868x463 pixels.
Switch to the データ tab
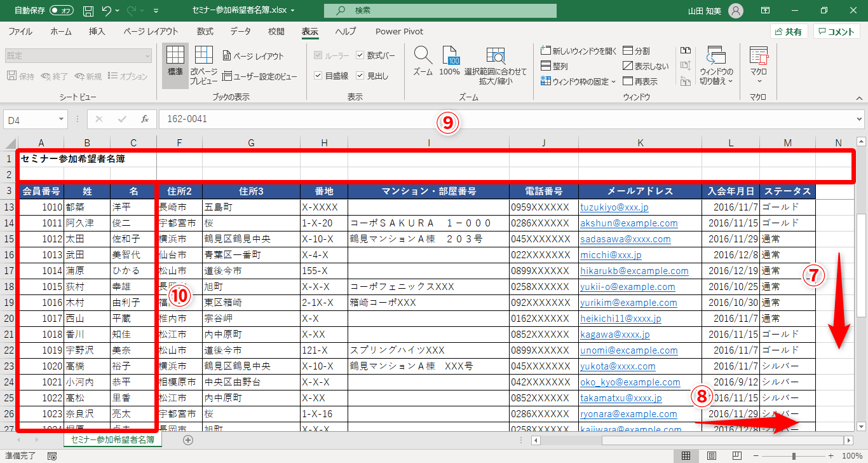coord(240,32)
